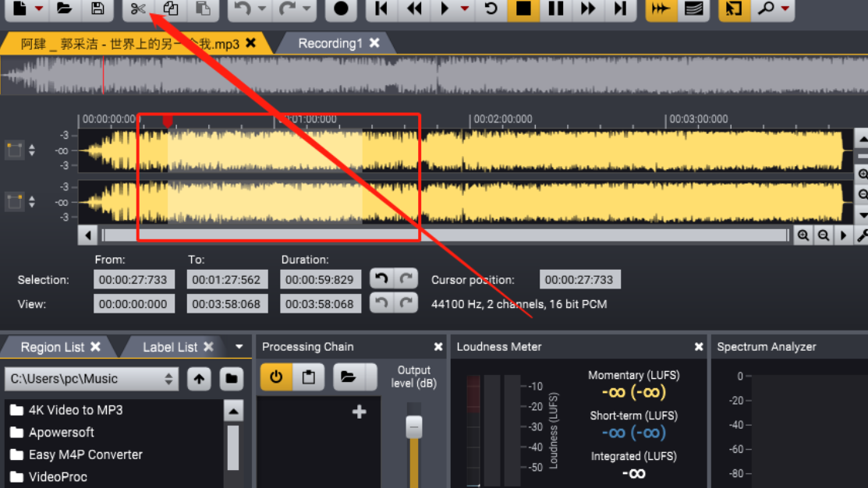Jump to the start of the file
The image size is (868, 488).
click(381, 9)
